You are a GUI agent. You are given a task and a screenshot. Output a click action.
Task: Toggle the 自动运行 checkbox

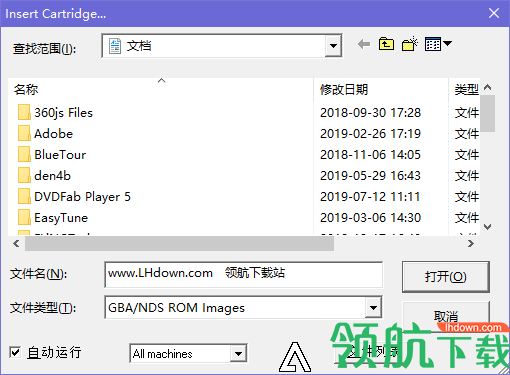tap(15, 352)
